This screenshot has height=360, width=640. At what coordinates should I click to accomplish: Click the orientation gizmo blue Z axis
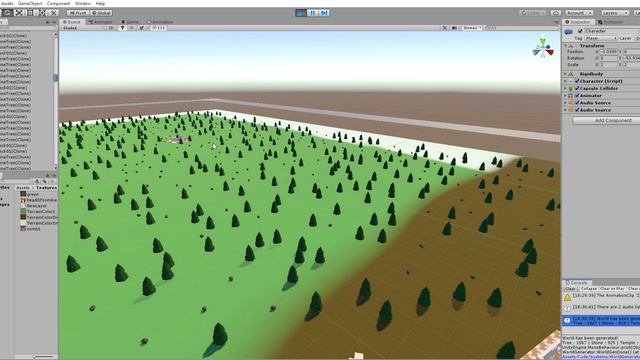click(548, 47)
